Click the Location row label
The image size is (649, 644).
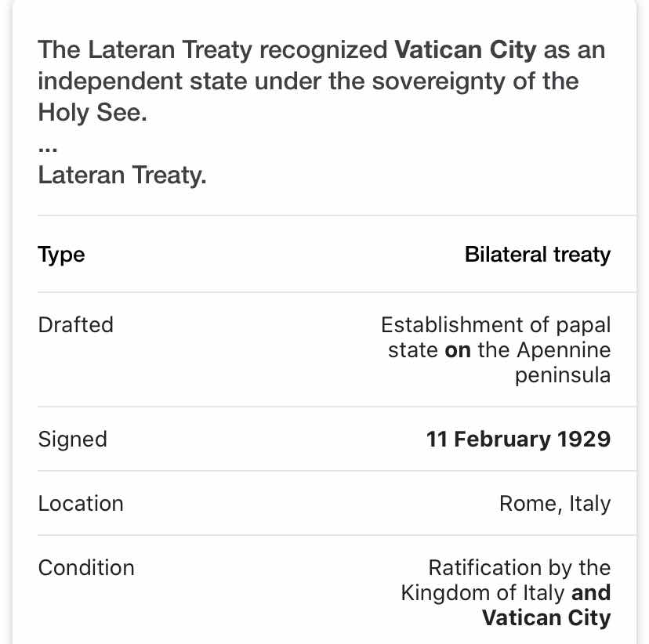(81, 504)
